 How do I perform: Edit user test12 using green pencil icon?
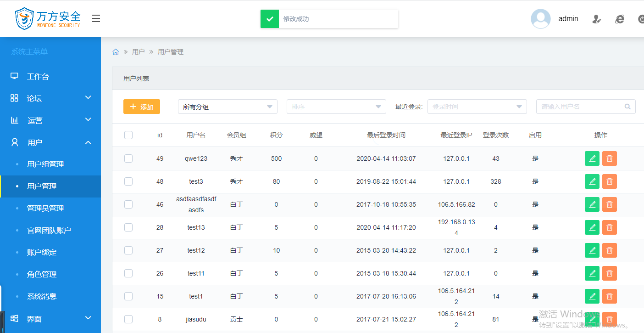[592, 250]
